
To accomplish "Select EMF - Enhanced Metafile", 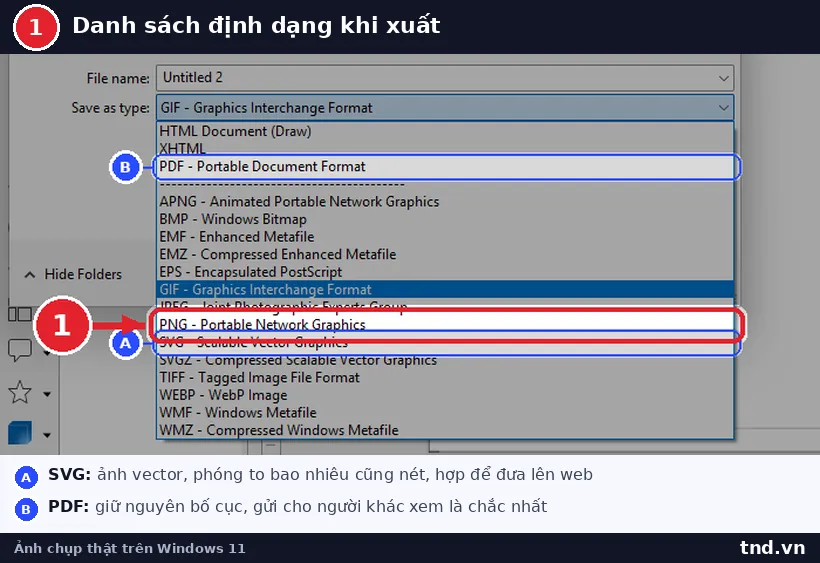I will (x=445, y=237).
